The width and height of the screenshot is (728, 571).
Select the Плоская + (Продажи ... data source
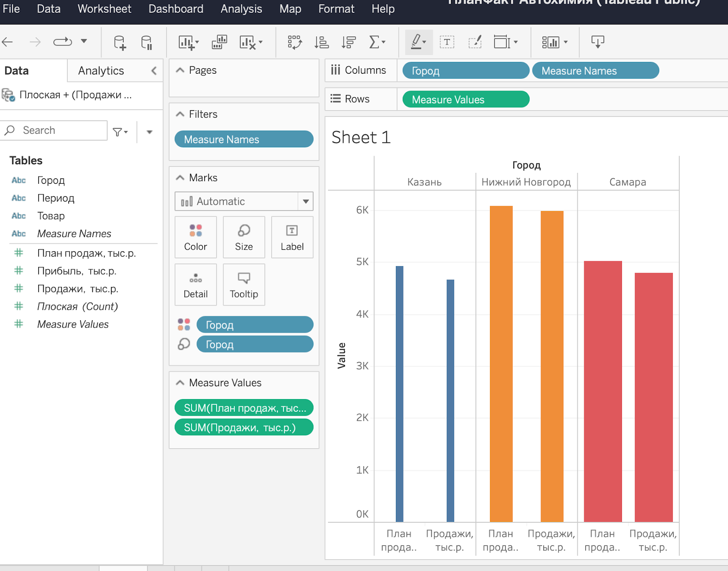coord(75,95)
